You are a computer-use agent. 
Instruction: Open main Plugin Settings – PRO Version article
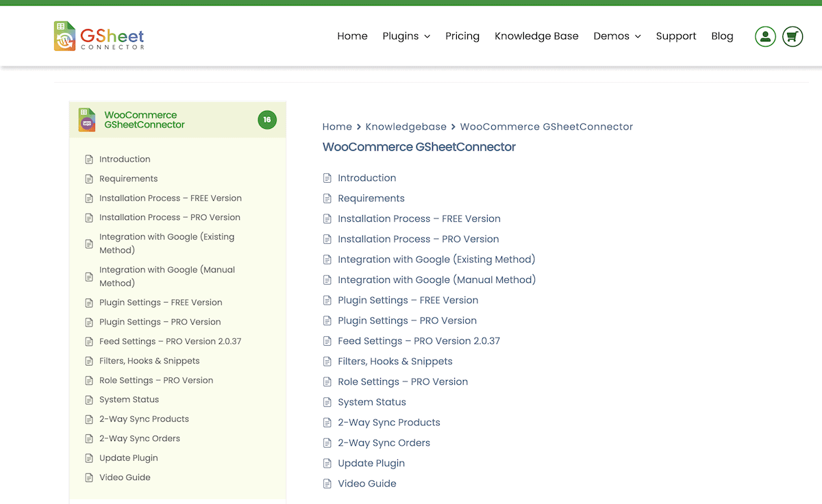[407, 320]
